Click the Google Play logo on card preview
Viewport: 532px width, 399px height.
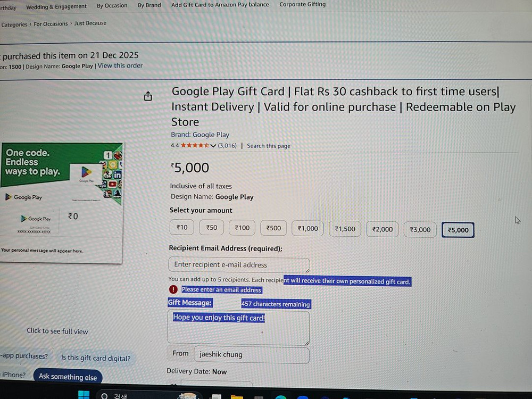pyautogui.click(x=24, y=197)
